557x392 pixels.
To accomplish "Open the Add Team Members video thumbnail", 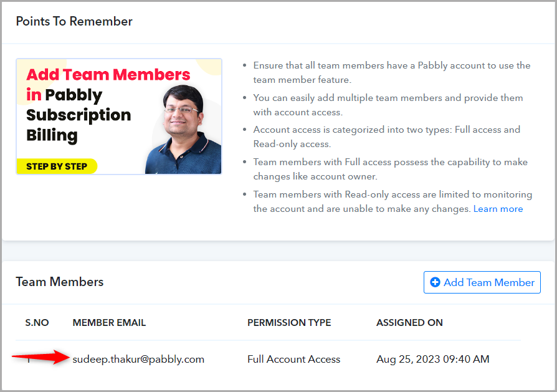I will coord(119,116).
